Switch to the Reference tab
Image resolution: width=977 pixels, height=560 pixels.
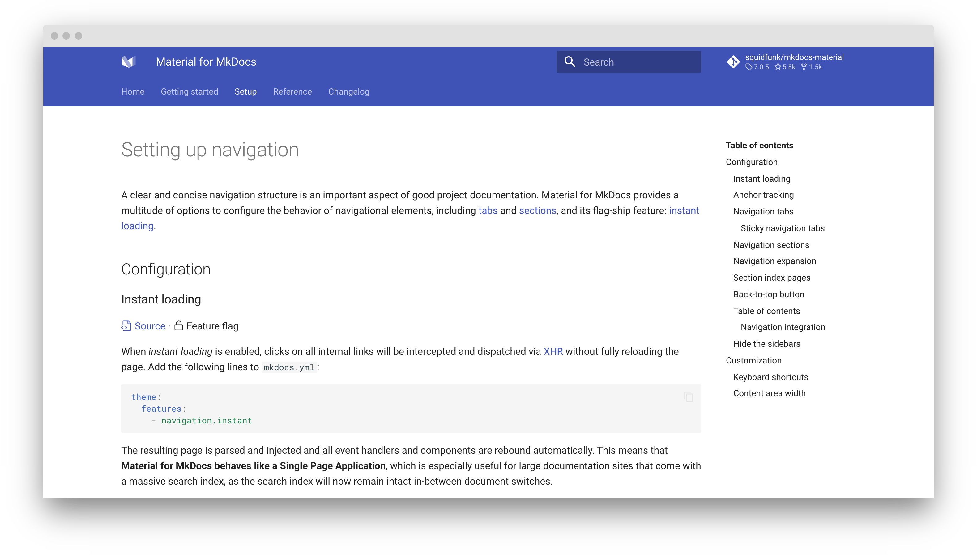(292, 91)
